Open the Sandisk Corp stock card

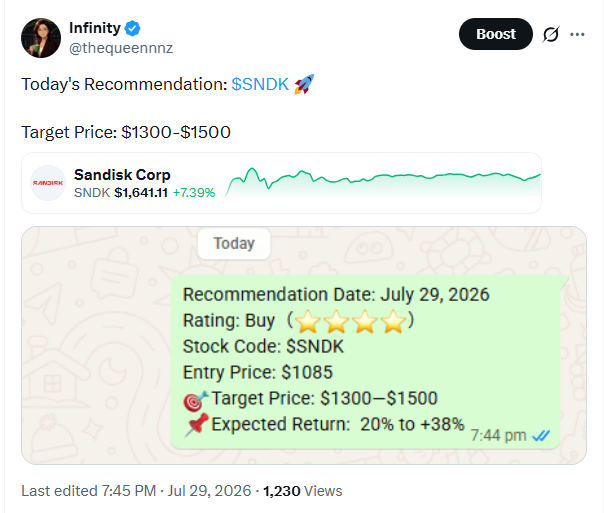pyautogui.click(x=282, y=183)
